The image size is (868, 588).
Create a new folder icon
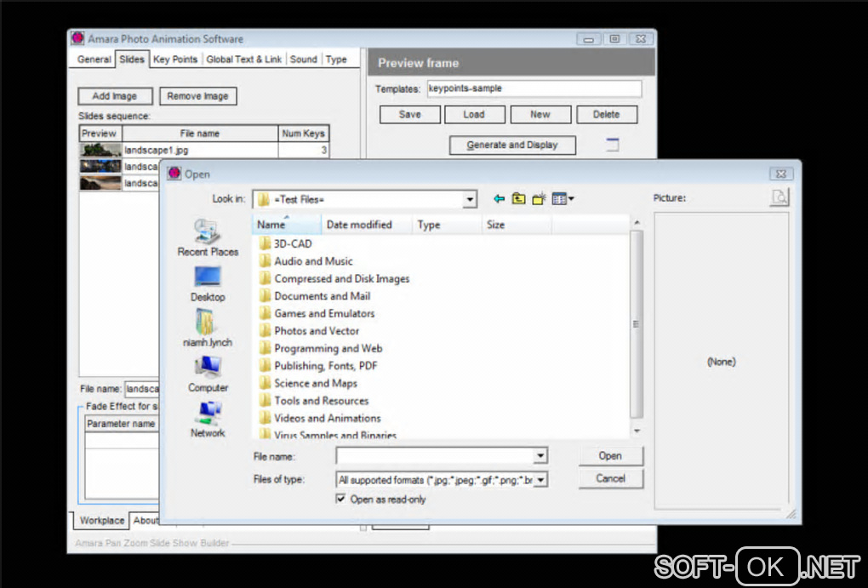point(539,199)
